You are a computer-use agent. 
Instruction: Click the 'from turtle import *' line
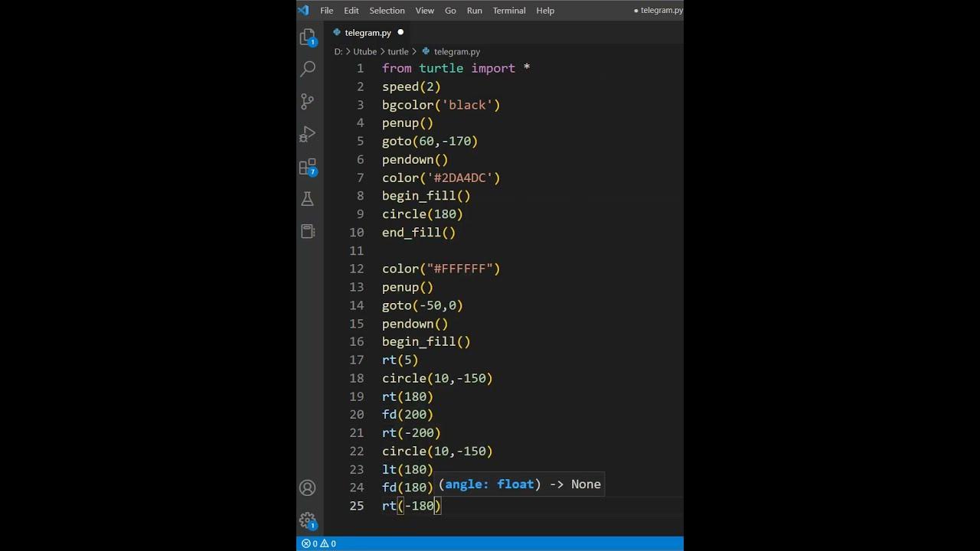456,68
